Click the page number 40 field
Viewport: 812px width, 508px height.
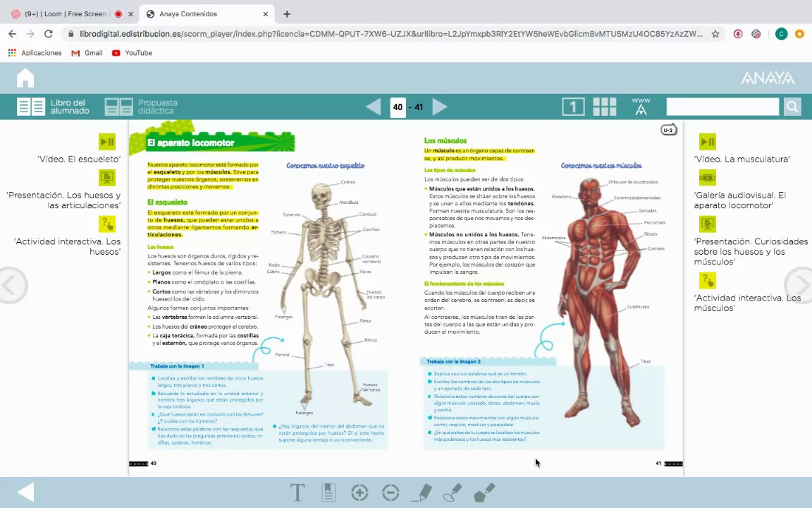click(x=398, y=107)
